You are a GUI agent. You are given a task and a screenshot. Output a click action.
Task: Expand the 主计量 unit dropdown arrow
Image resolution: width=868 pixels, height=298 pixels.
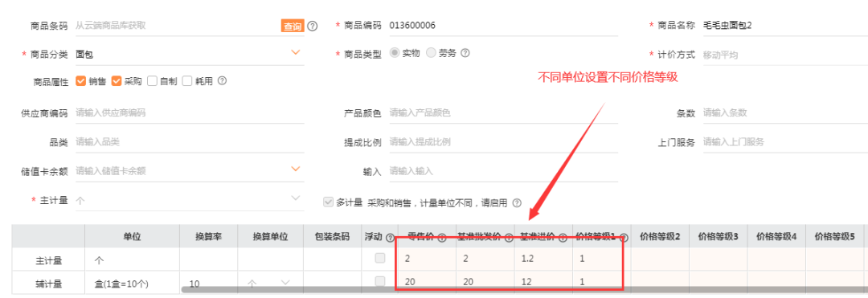[296, 198]
